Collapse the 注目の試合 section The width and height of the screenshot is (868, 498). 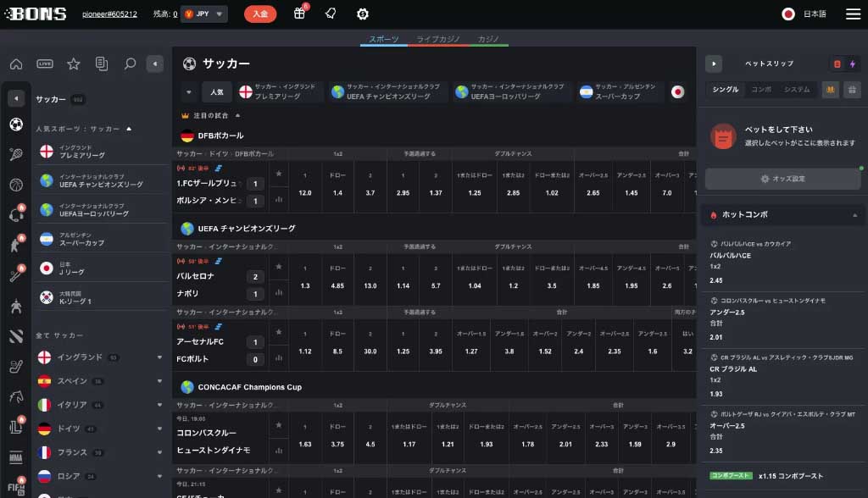coord(237,116)
